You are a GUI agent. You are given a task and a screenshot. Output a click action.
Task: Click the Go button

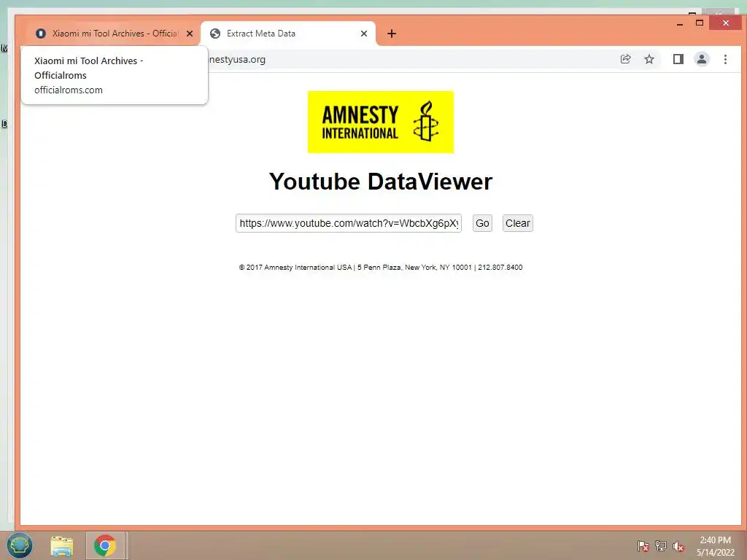(482, 223)
